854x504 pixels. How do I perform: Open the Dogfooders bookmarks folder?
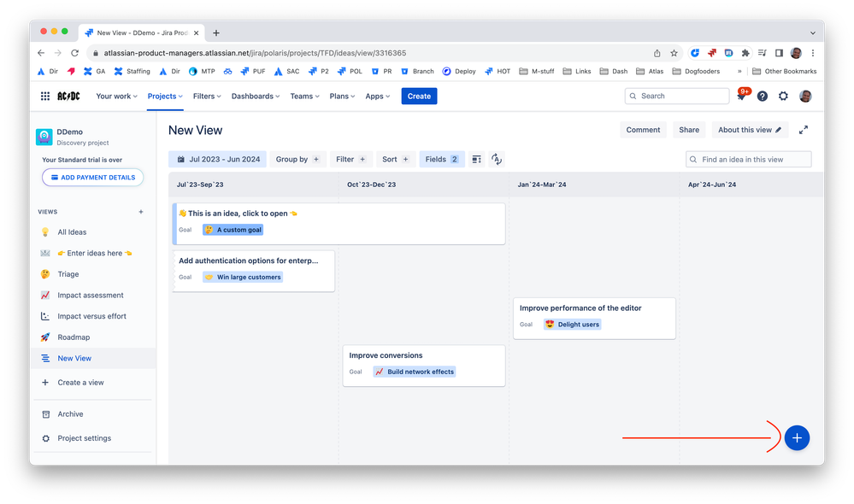(x=696, y=71)
